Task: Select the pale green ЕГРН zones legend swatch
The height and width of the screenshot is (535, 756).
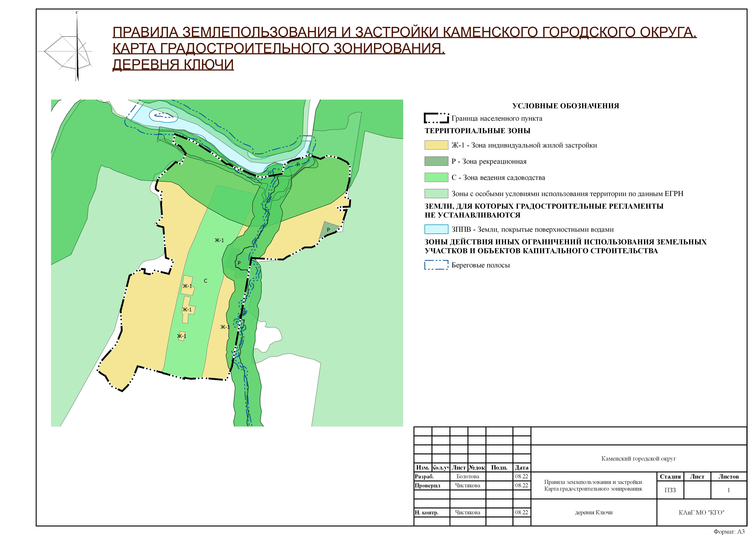Action: tap(436, 193)
